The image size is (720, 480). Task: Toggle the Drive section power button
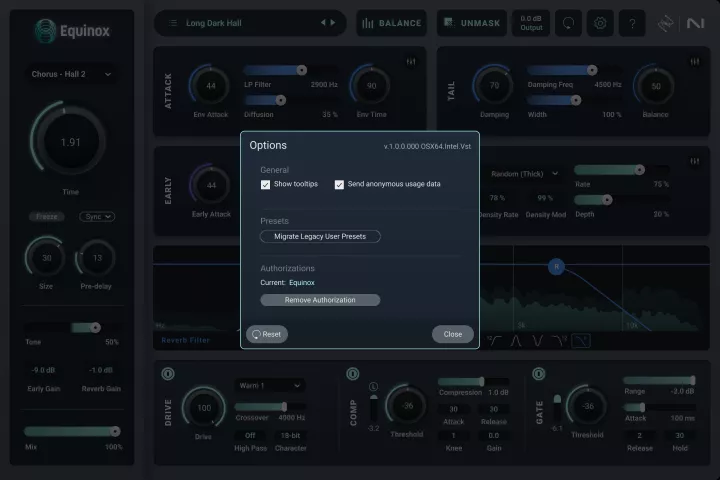point(168,374)
